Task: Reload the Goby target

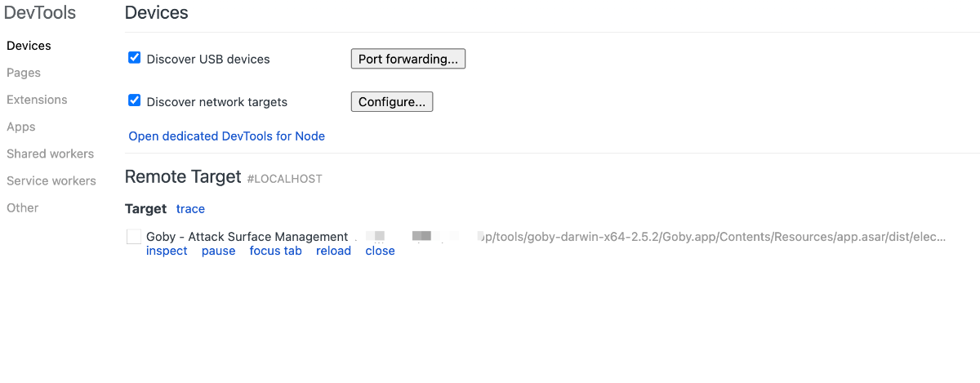Action: click(x=333, y=251)
